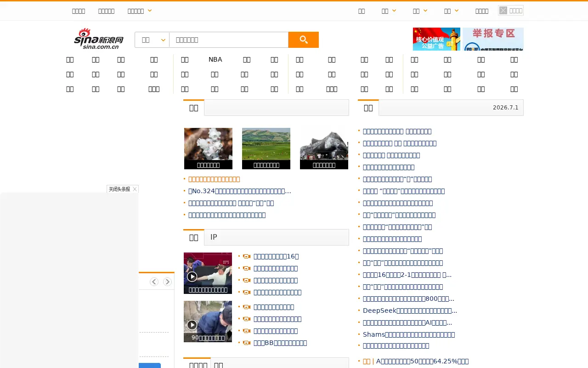Open the white flower photo thumbnail
The image size is (588, 368).
(208, 149)
